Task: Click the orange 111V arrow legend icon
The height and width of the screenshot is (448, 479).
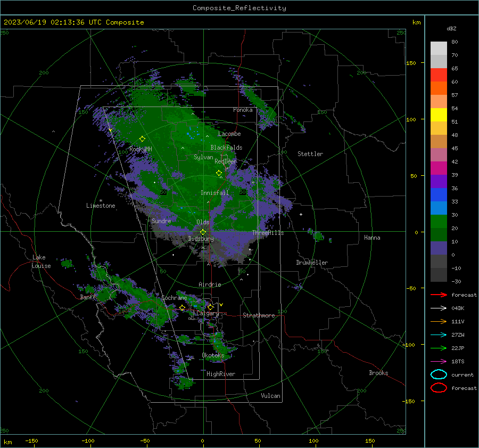Action: [x=439, y=321]
